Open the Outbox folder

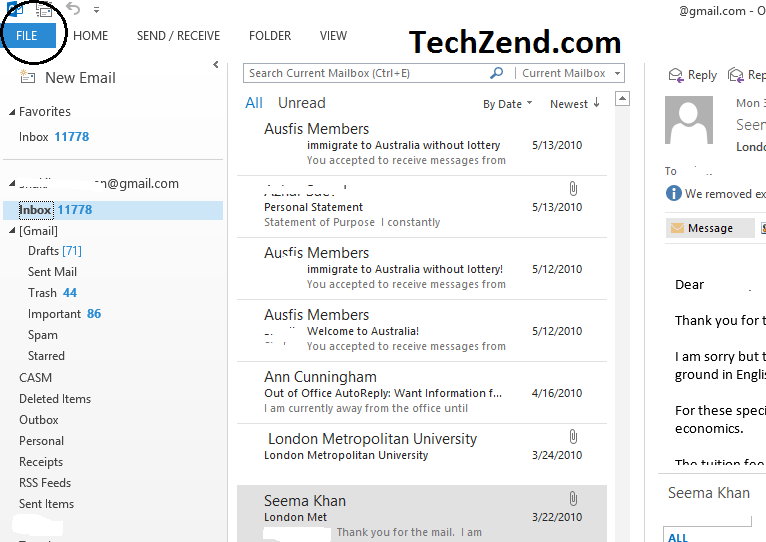pyautogui.click(x=39, y=420)
